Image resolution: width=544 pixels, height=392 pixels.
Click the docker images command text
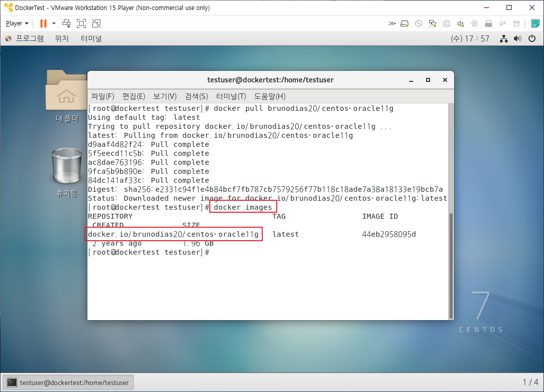click(243, 207)
